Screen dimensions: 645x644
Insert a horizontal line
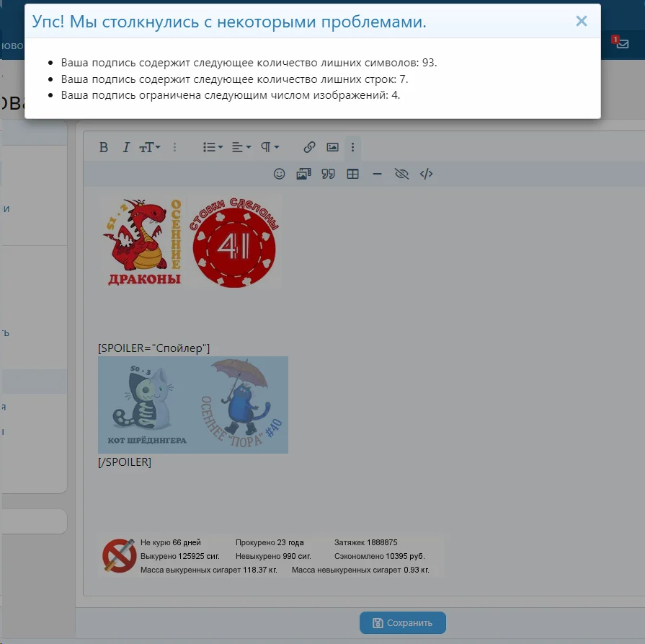point(377,174)
